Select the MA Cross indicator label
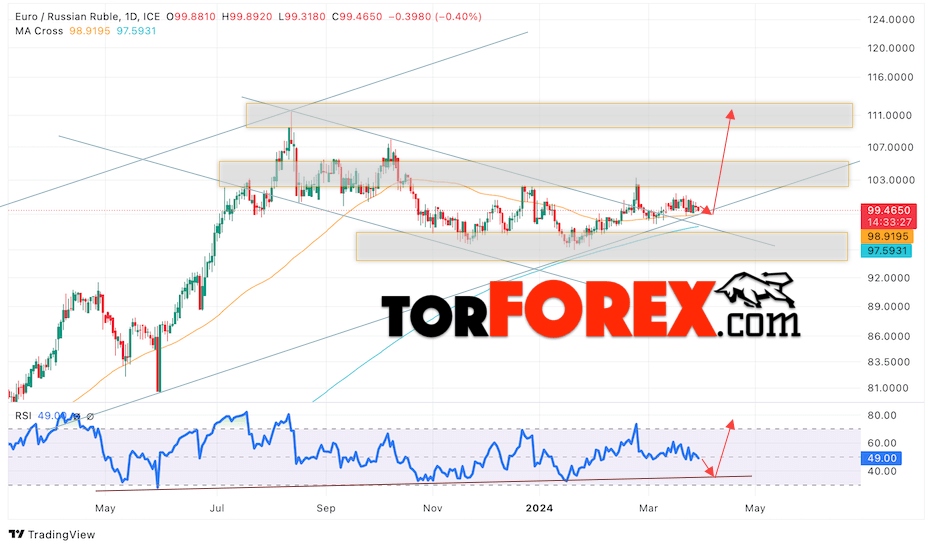Screen dimensions: 933x549 click(x=39, y=31)
